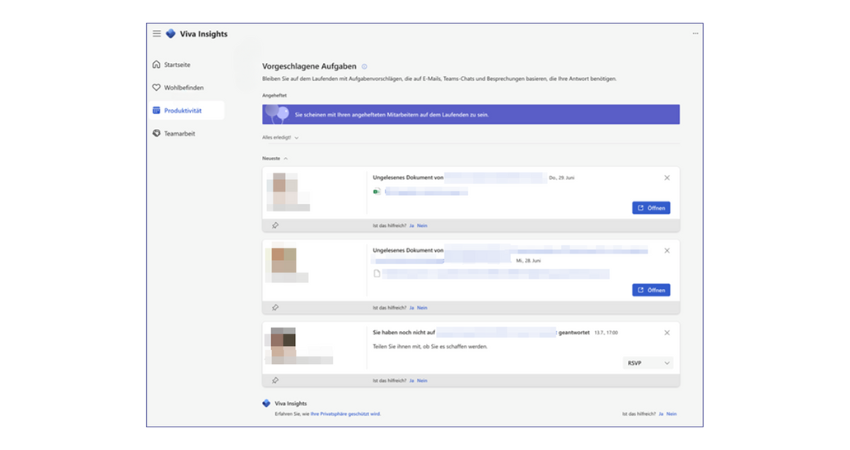The height and width of the screenshot is (450, 850).
Task: Open the RSVP dropdown
Action: [x=648, y=363]
